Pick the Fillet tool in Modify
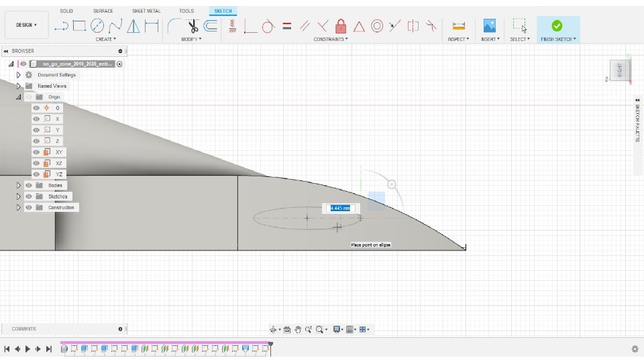The image size is (644, 362). click(x=173, y=26)
